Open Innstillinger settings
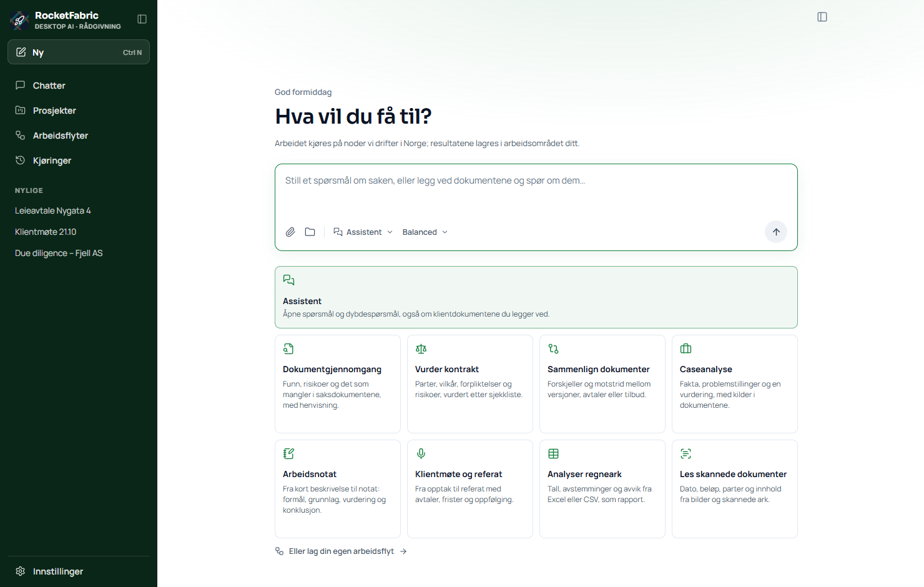 (79, 571)
